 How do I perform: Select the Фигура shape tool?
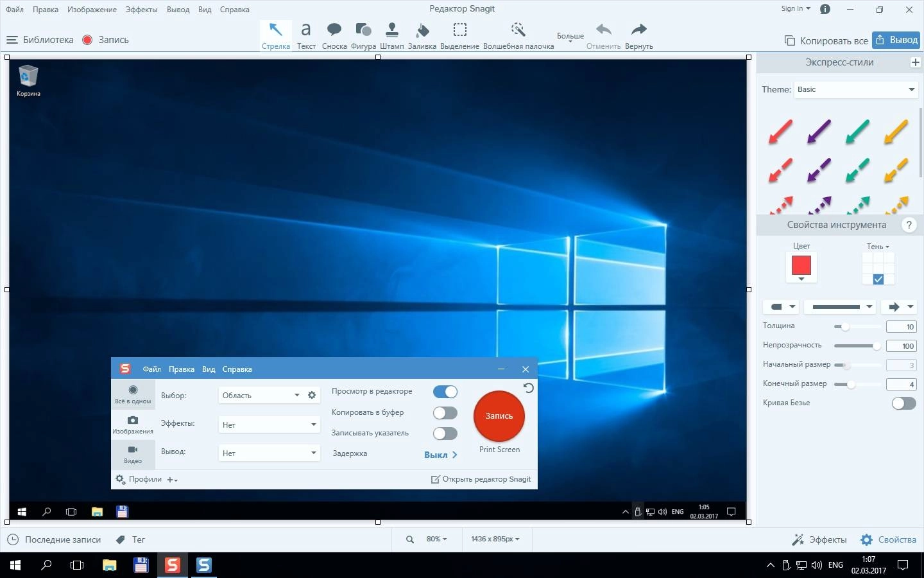coord(363,35)
